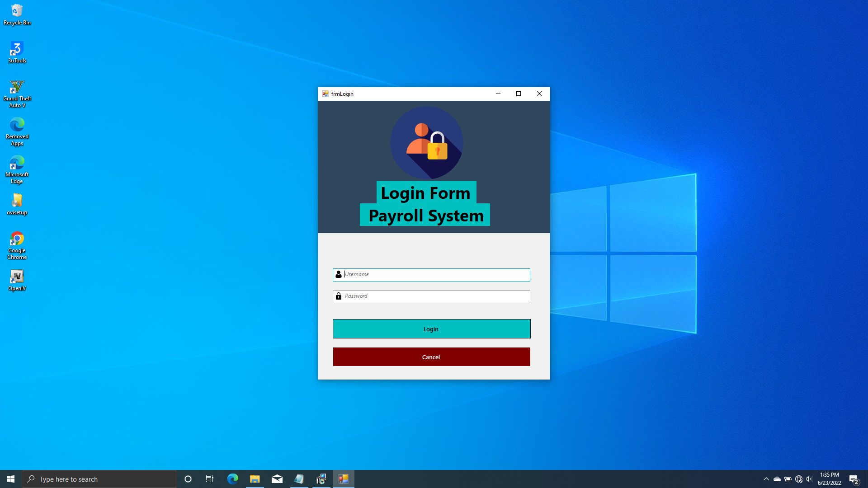Open the notification center icon
This screenshot has height=488, width=868.
[854, 479]
